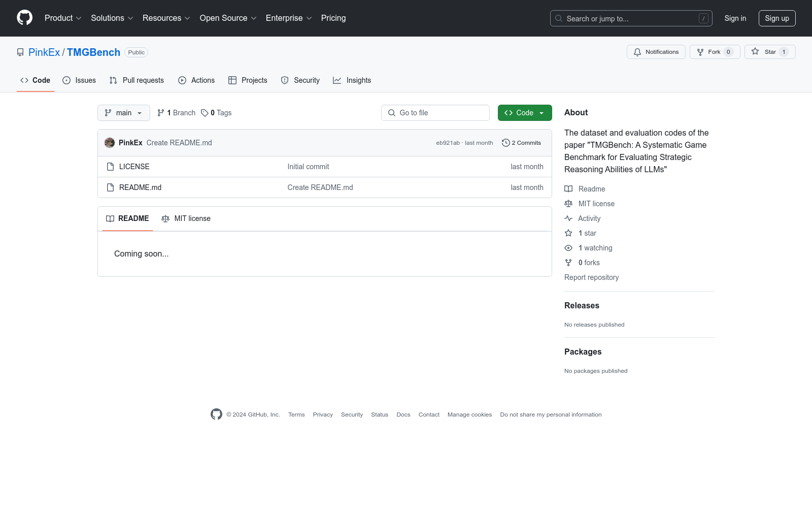Screen dimensions: 812x508
Task: Click PinkEx avatar in commit row
Action: (x=110, y=143)
